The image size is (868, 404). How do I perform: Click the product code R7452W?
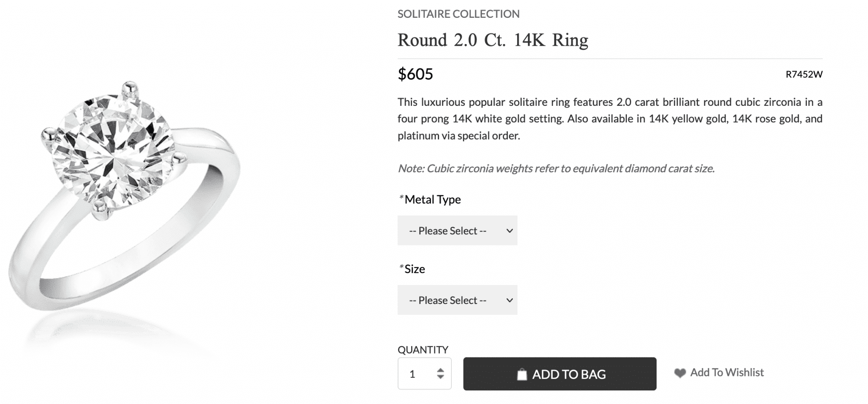click(x=804, y=75)
